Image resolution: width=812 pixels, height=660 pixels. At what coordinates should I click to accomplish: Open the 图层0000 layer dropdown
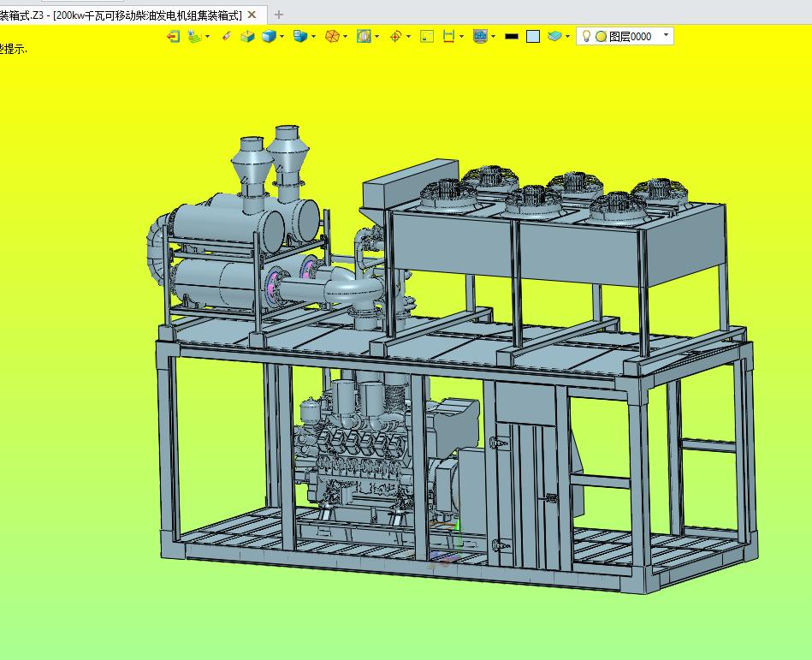pyautogui.click(x=625, y=36)
